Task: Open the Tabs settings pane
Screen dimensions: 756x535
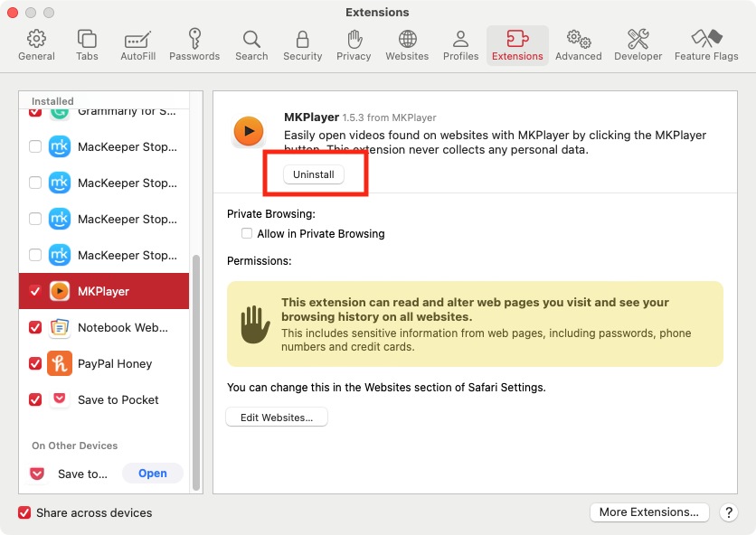Action: point(87,45)
